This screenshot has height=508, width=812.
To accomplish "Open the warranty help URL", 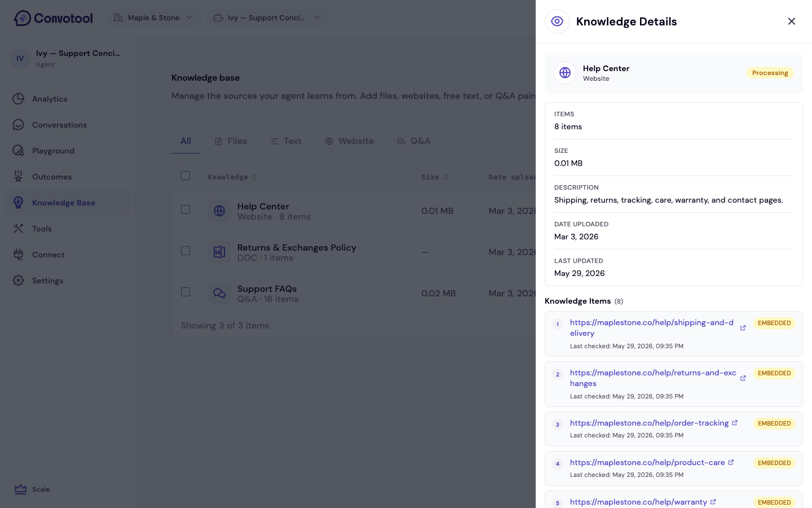I will coord(638,502).
